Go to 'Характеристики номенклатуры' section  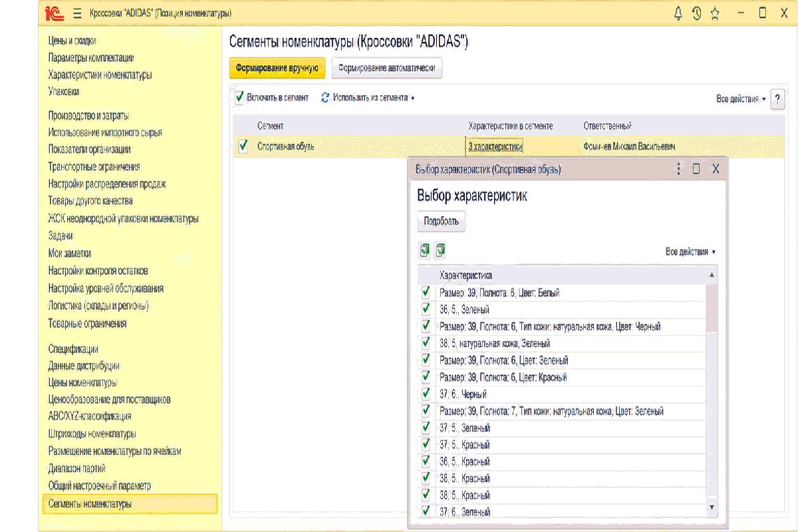click(x=100, y=74)
